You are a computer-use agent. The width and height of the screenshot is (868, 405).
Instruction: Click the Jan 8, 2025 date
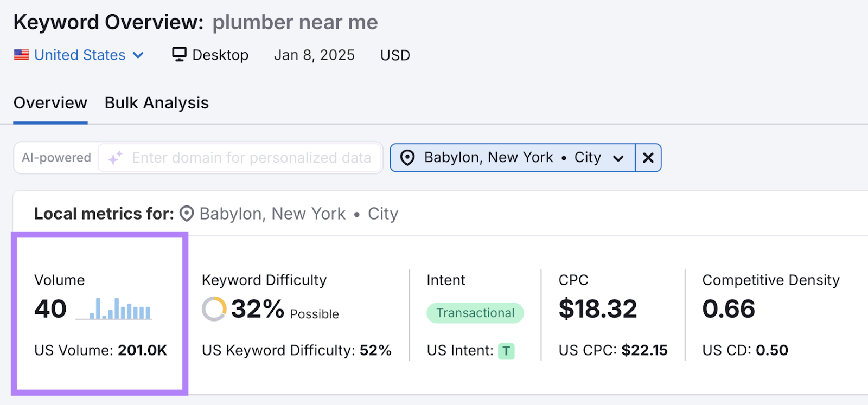coord(315,55)
